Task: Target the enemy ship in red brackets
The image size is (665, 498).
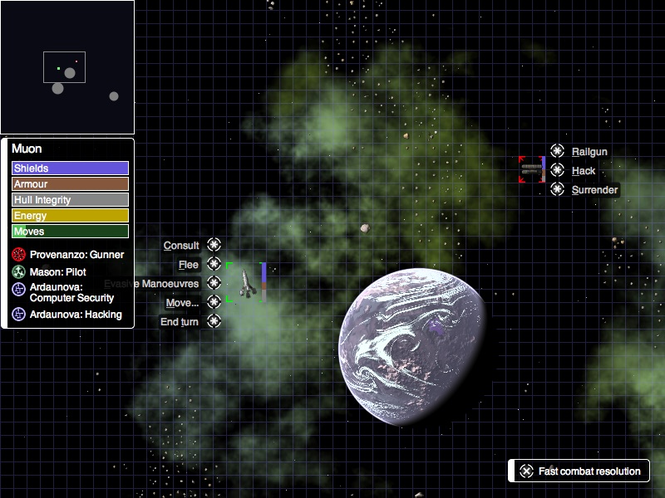Action: pos(531,169)
